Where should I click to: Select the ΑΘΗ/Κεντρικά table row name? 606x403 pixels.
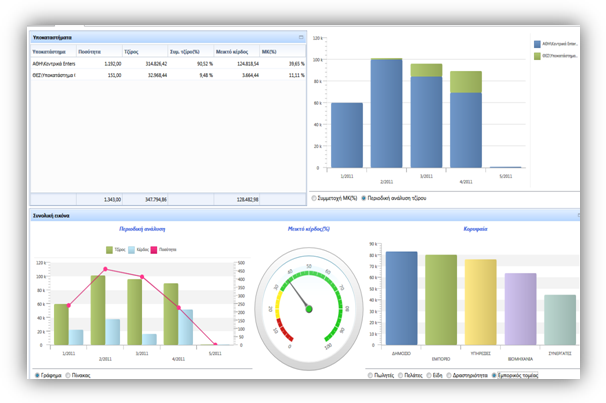click(x=54, y=64)
